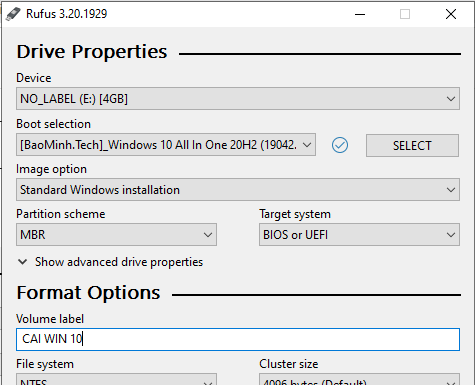Click the Image option label
The image size is (475, 385).
click(51, 169)
